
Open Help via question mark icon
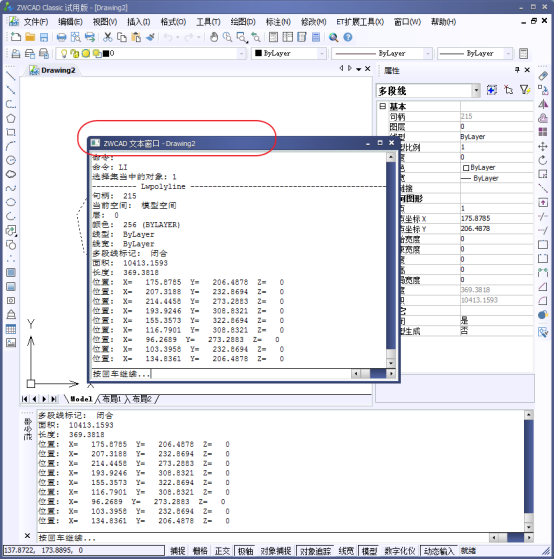[348, 37]
